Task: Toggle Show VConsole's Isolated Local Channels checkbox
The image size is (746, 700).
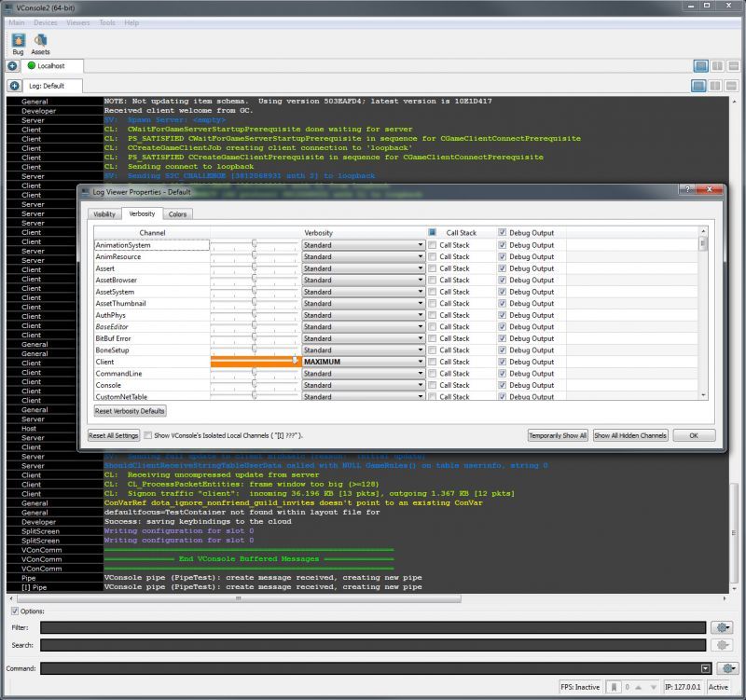Action: tap(148, 435)
